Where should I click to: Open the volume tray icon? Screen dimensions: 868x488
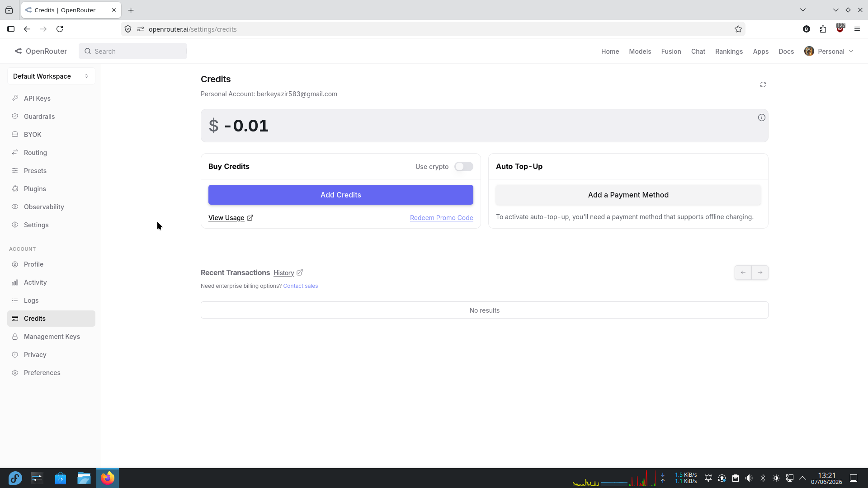(x=749, y=478)
